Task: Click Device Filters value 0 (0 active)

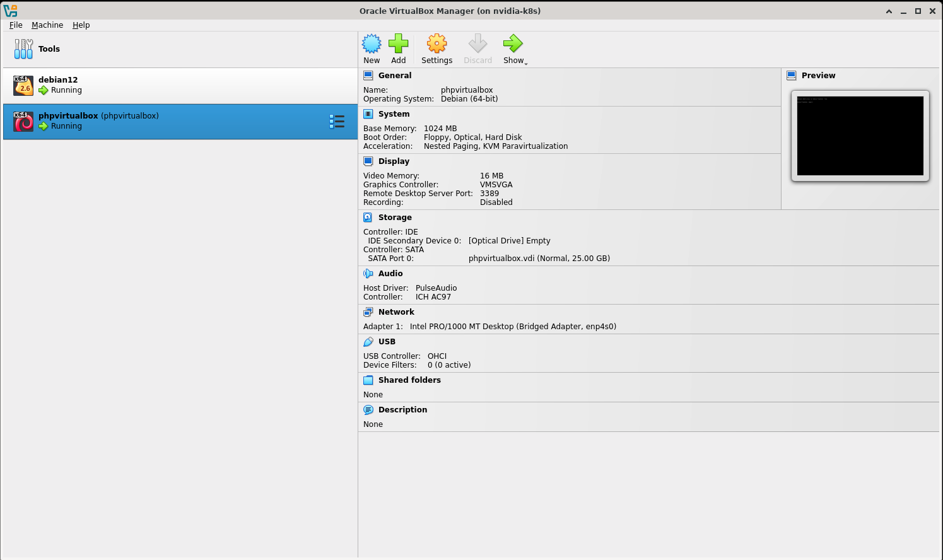Action: [x=449, y=365]
